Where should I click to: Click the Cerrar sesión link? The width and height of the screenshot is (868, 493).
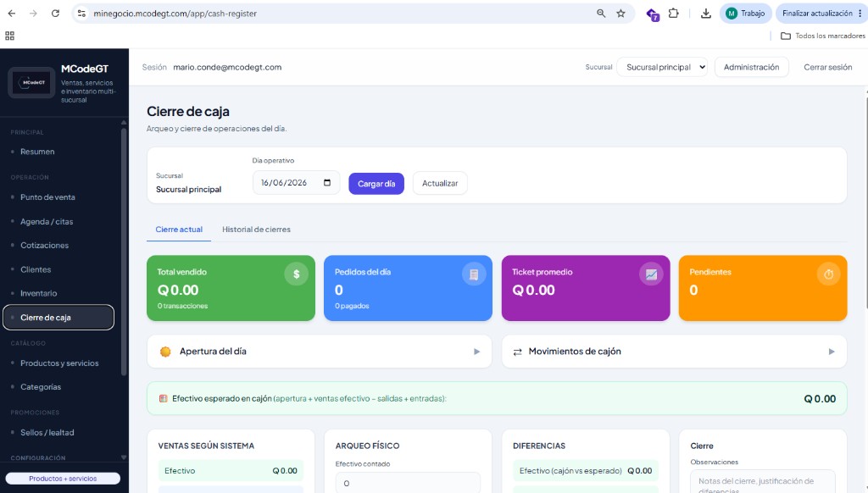(x=827, y=67)
